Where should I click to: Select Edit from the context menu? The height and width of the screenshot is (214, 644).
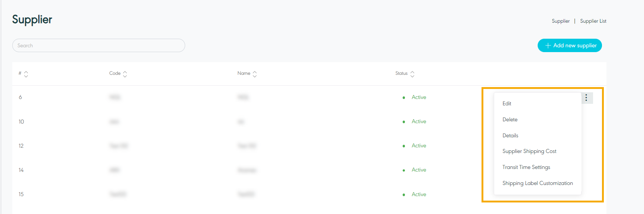[507, 103]
